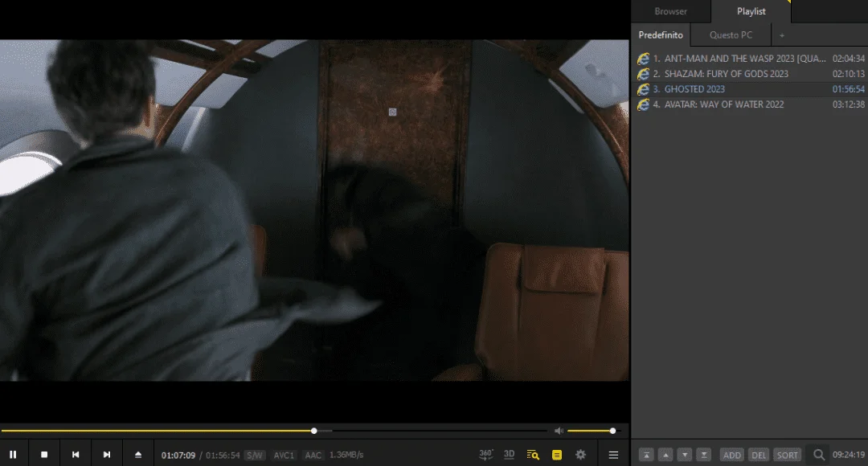Open playlist search magnifier icon
Image resolution: width=868 pixels, height=466 pixels.
point(819,455)
